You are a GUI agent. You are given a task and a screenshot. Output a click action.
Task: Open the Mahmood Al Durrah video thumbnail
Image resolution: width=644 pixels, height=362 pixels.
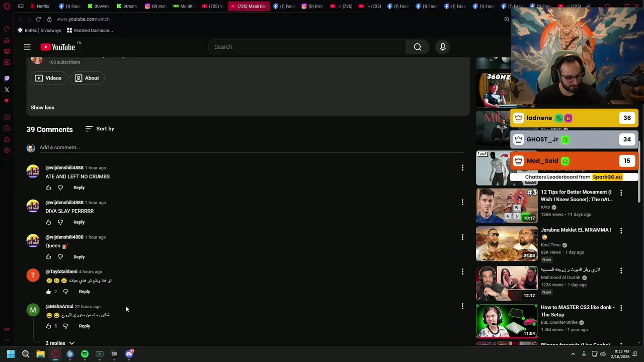tap(507, 283)
